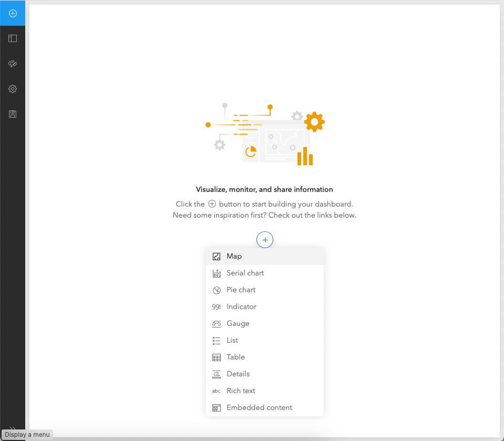Select Table from the element menu
504x441 pixels.
click(x=264, y=357)
